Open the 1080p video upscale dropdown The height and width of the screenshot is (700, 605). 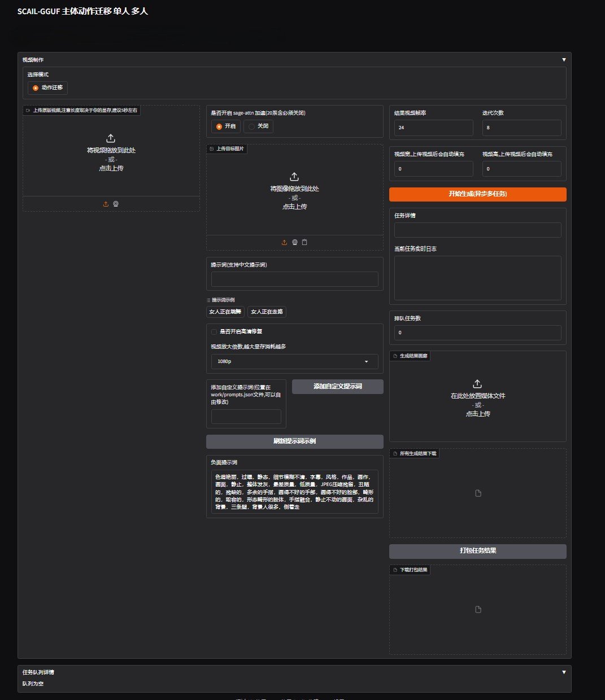click(x=294, y=361)
